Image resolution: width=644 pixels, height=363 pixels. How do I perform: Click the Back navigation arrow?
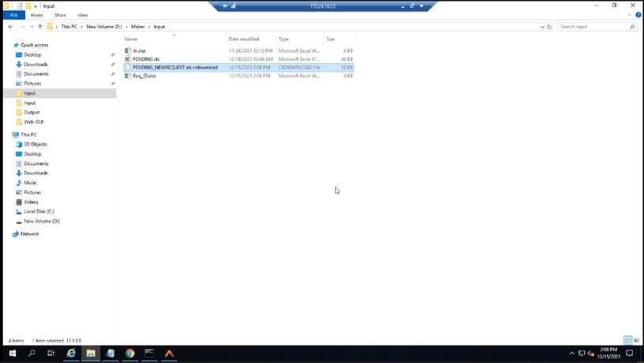10,27
